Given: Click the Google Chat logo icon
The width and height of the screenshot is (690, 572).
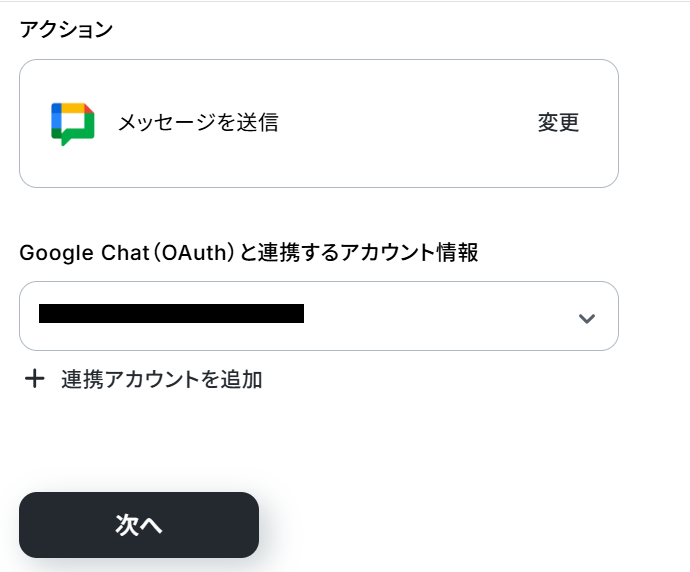Looking at the screenshot, I should point(72,124).
